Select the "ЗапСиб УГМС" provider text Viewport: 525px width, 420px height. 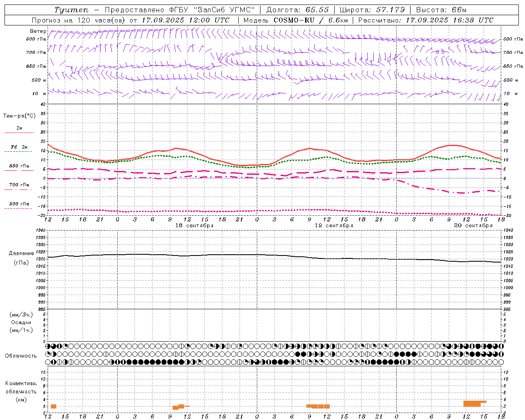pyautogui.click(x=224, y=10)
